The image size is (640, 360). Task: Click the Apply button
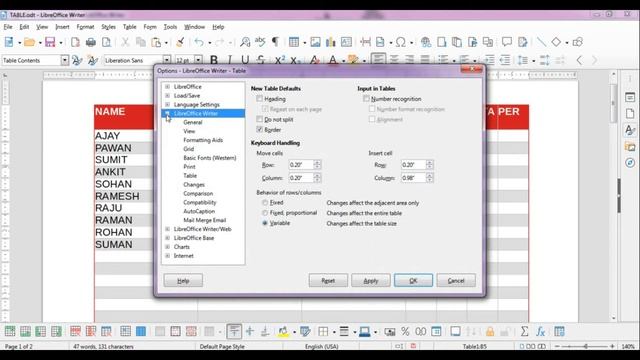point(371,280)
